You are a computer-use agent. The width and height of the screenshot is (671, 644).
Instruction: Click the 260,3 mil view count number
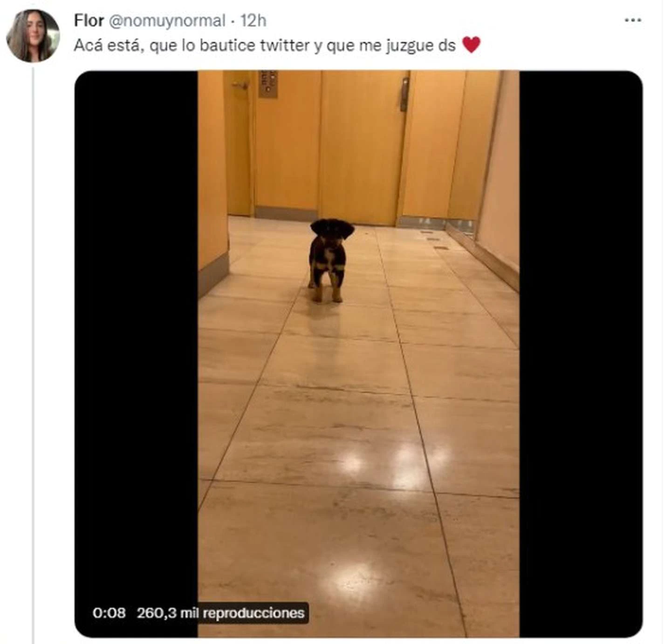click(x=168, y=612)
